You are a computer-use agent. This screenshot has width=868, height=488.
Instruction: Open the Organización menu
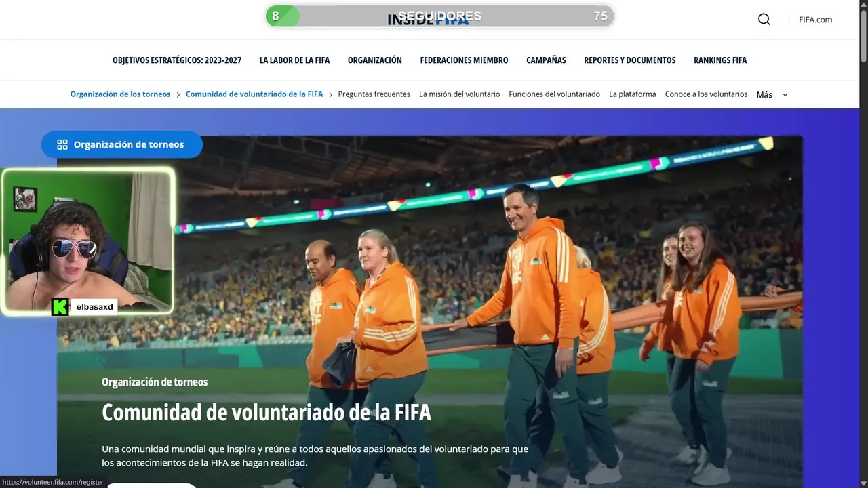(375, 60)
